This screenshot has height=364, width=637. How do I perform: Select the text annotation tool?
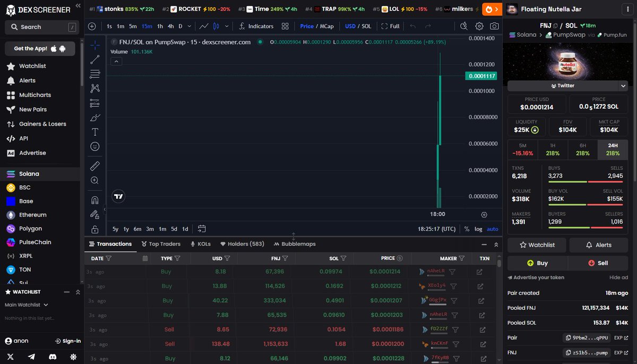94,132
